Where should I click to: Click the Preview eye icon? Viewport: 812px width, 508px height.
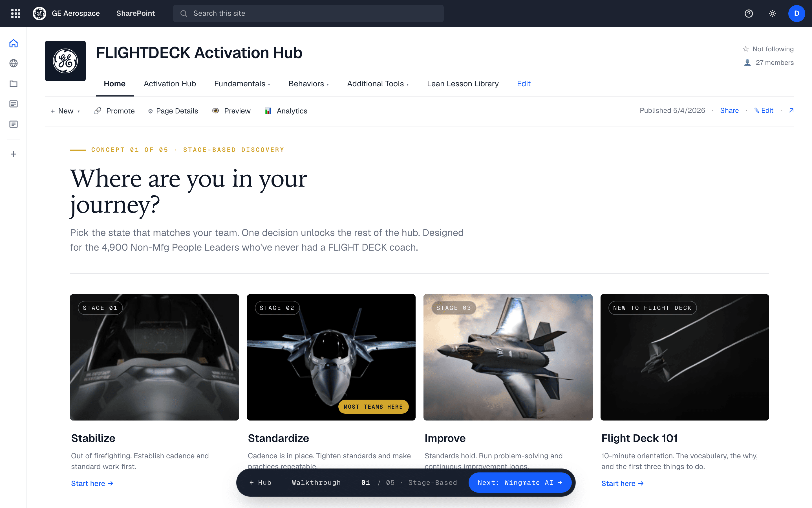(215, 111)
